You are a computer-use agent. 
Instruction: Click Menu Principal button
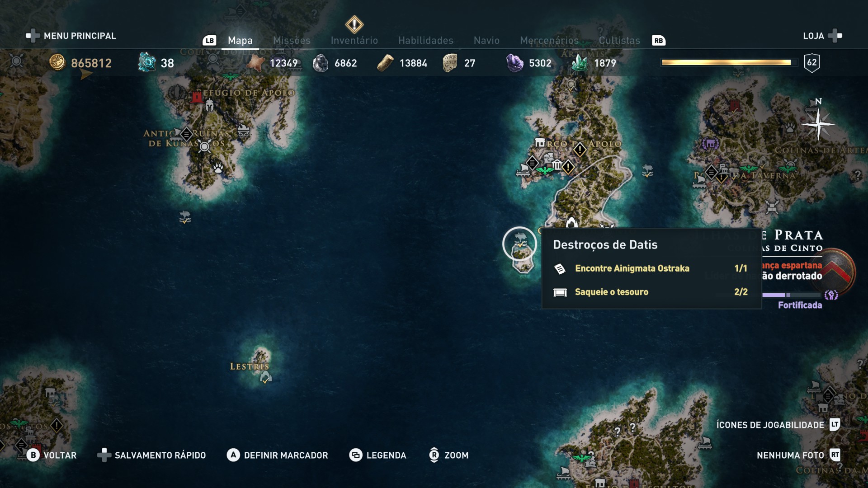pos(71,36)
